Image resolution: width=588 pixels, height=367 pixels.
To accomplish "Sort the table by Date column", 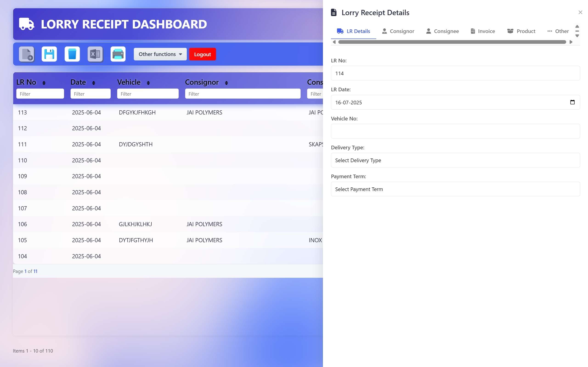I will 94,83.
